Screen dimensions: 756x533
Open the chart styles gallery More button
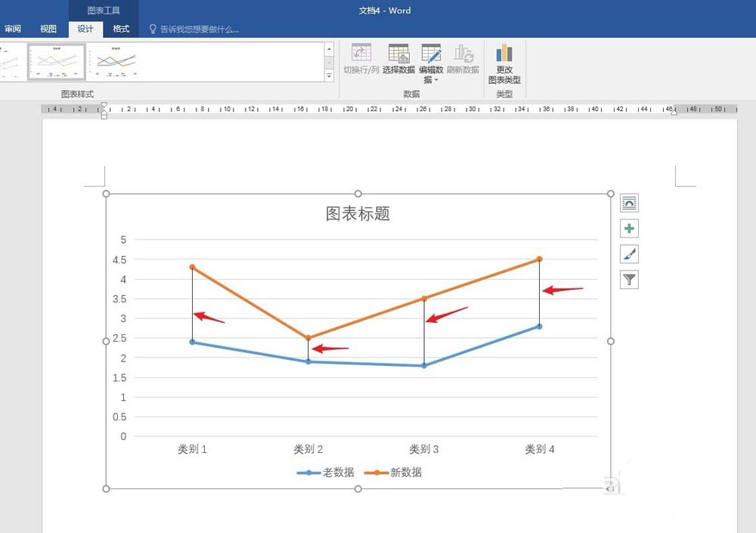click(328, 76)
